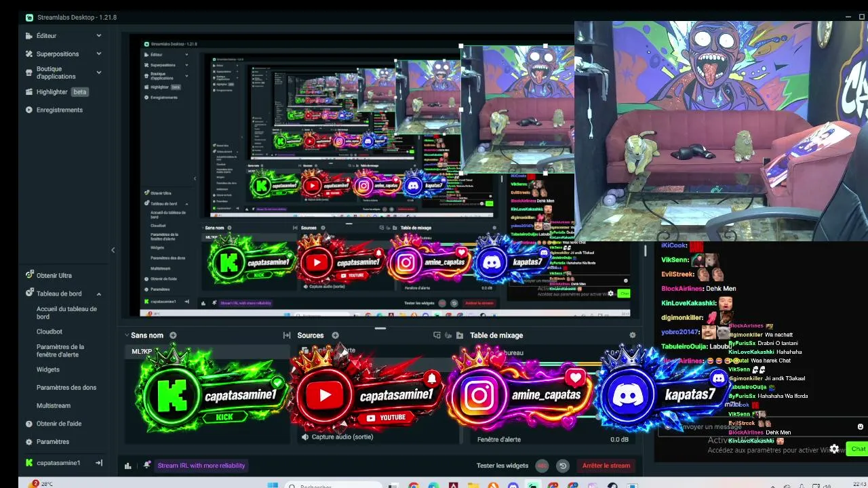
Task: Click Stream IRL with more reliability banner
Action: point(201,466)
